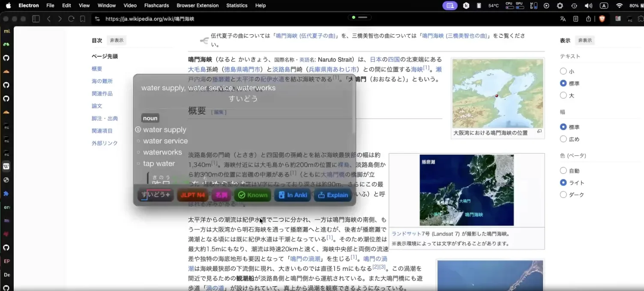Click the Explain button in popup

(x=333, y=195)
